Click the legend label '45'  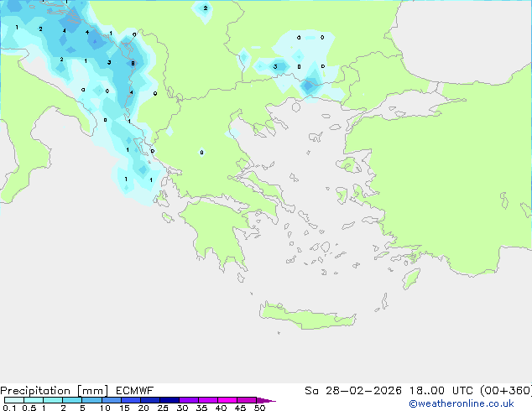point(240,408)
